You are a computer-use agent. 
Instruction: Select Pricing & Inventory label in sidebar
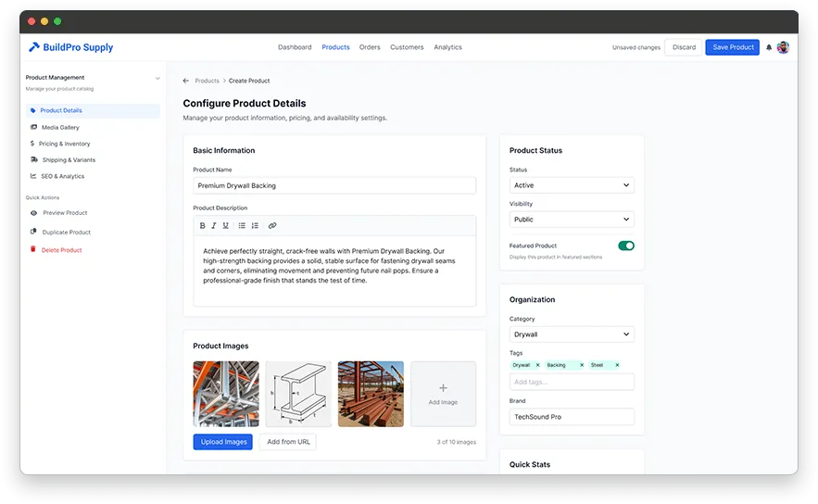pyautogui.click(x=64, y=144)
